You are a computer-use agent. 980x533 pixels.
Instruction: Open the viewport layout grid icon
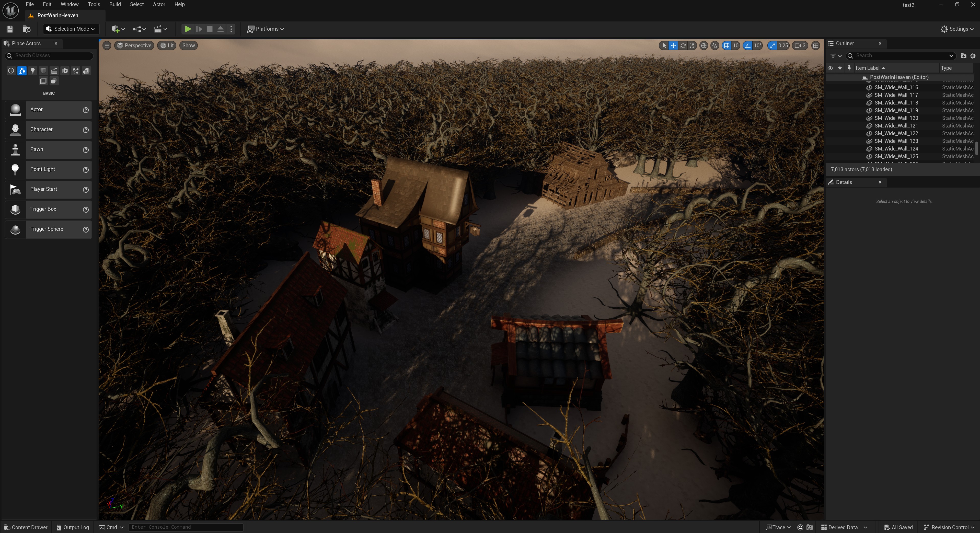click(816, 46)
